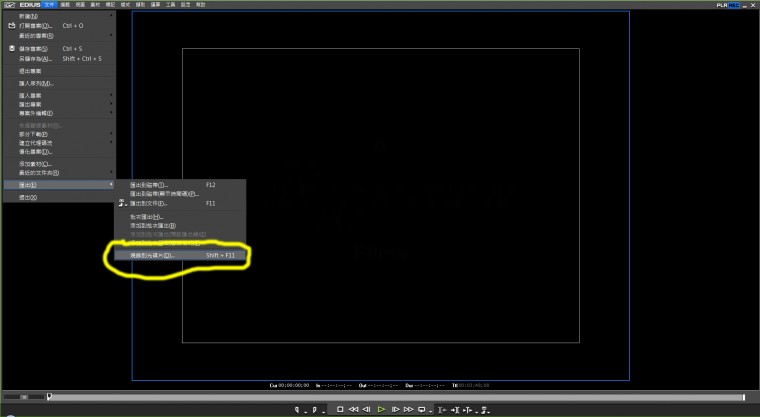Viewport: 760px width, 417px height.
Task: Click the Cur timecode field
Action: click(x=289, y=385)
